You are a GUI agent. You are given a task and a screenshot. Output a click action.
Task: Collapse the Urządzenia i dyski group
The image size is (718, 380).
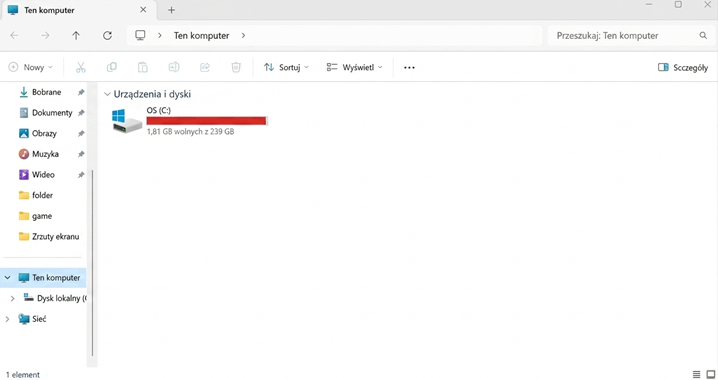tap(107, 94)
